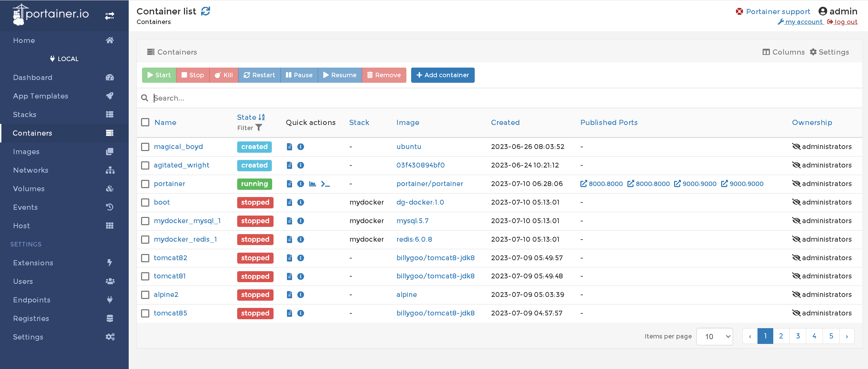Viewport: 868px width, 369px height.
Task: Check the portainer row checkbox
Action: point(145,184)
